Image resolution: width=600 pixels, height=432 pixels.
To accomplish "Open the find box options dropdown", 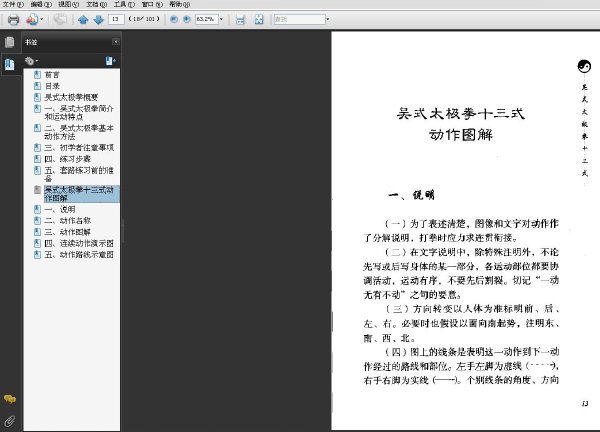I will click(x=328, y=19).
